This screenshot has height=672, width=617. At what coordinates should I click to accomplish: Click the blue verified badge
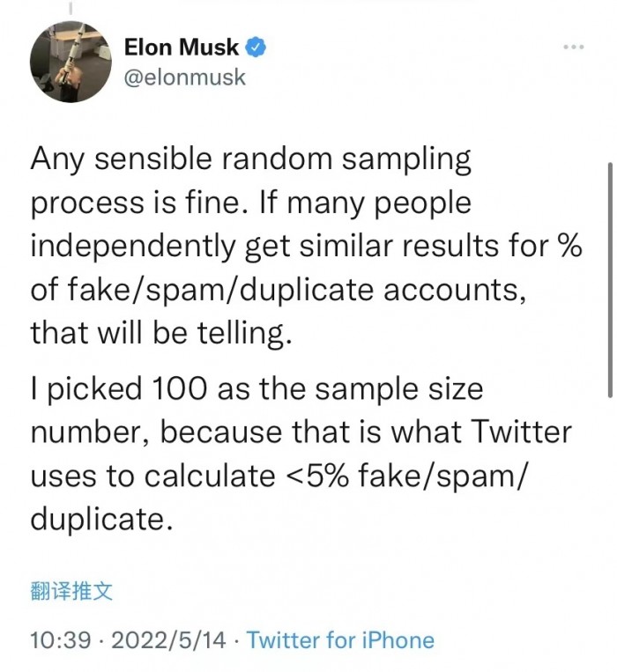click(256, 47)
